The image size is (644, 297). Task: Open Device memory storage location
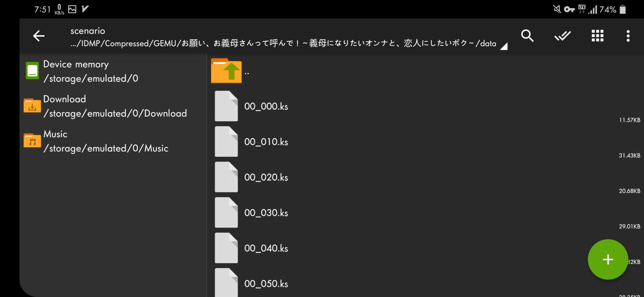click(x=91, y=71)
